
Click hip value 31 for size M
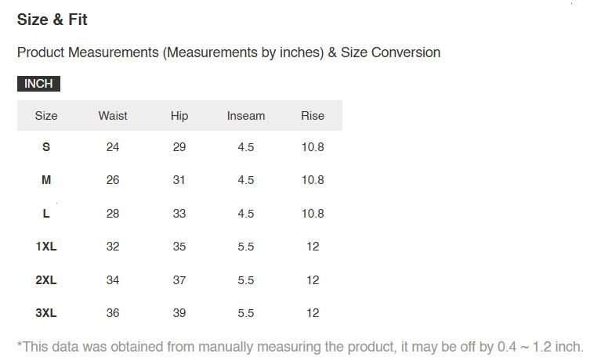pos(179,180)
